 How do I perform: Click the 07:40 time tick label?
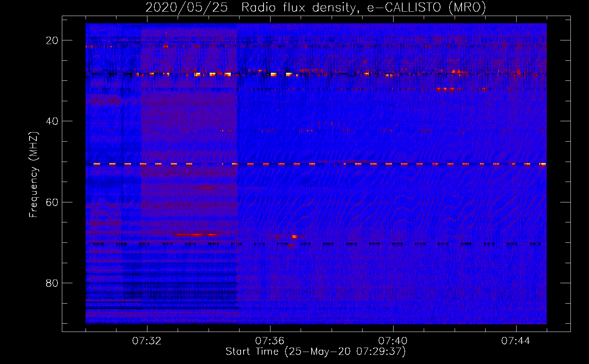(393, 341)
